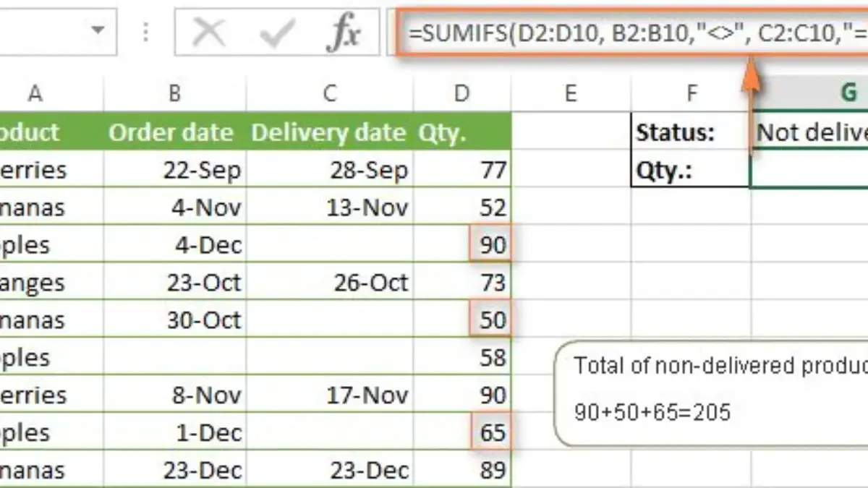Click the 'Order date' header cell

click(x=174, y=132)
